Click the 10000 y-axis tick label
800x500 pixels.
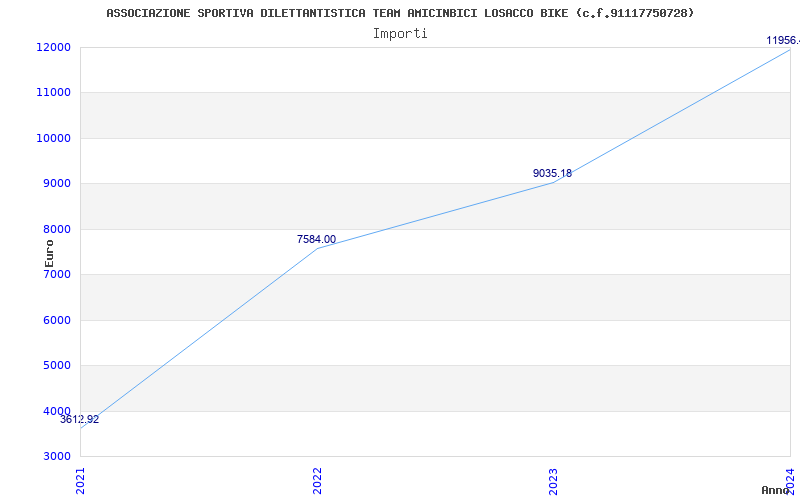[53, 138]
